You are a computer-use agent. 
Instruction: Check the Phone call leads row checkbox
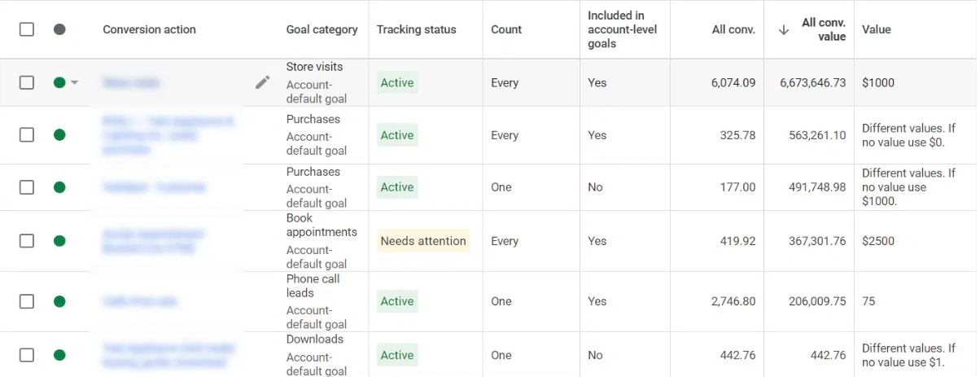(27, 301)
